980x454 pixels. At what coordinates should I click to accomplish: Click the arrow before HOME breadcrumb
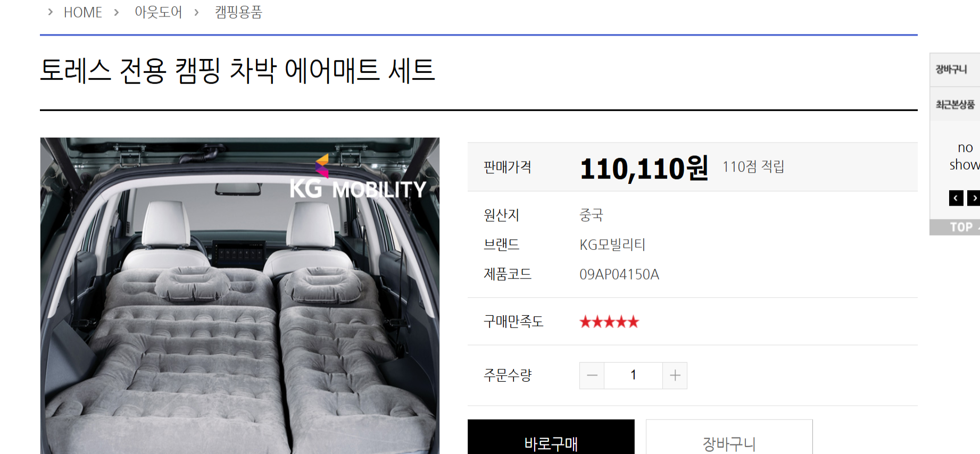click(x=51, y=12)
